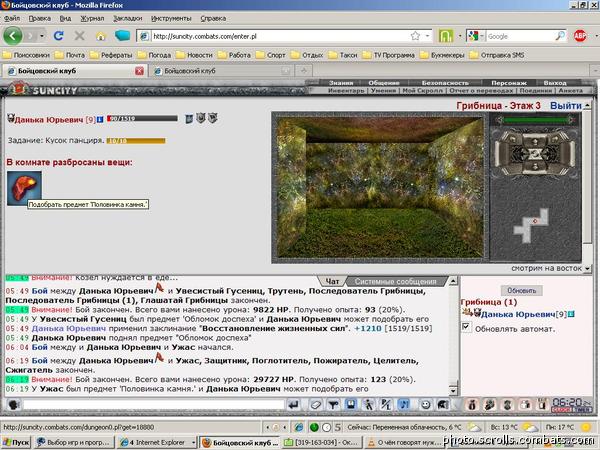Screen dimensions: 600x450
Task: Click the Инвентарь link
Action: [x=346, y=91]
